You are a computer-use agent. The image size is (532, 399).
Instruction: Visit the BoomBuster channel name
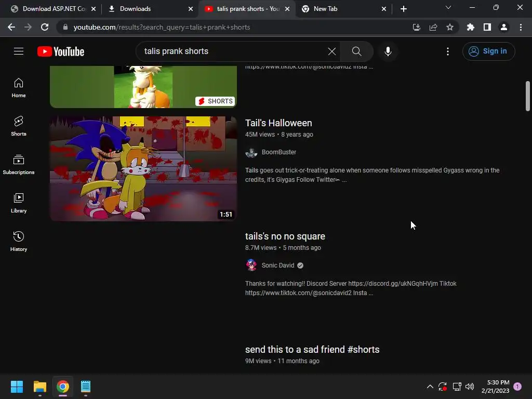click(279, 152)
